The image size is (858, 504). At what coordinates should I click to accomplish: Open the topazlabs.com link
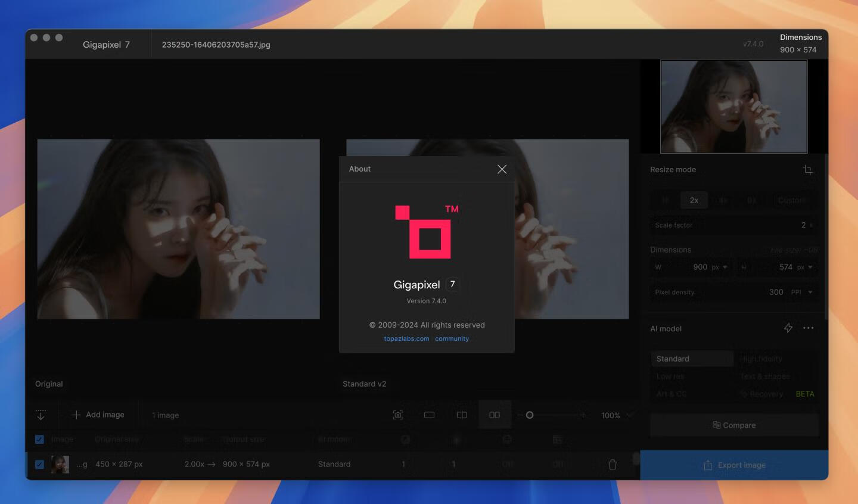coord(406,338)
